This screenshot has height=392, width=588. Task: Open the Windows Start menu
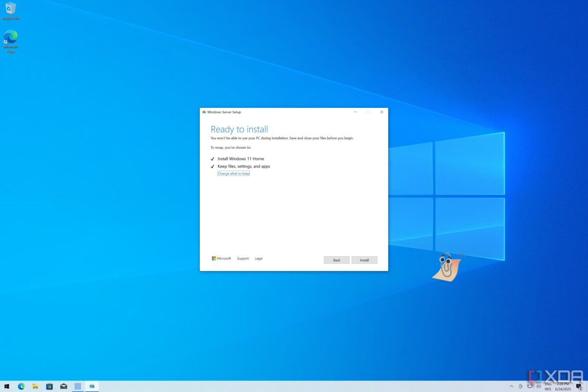pyautogui.click(x=7, y=386)
